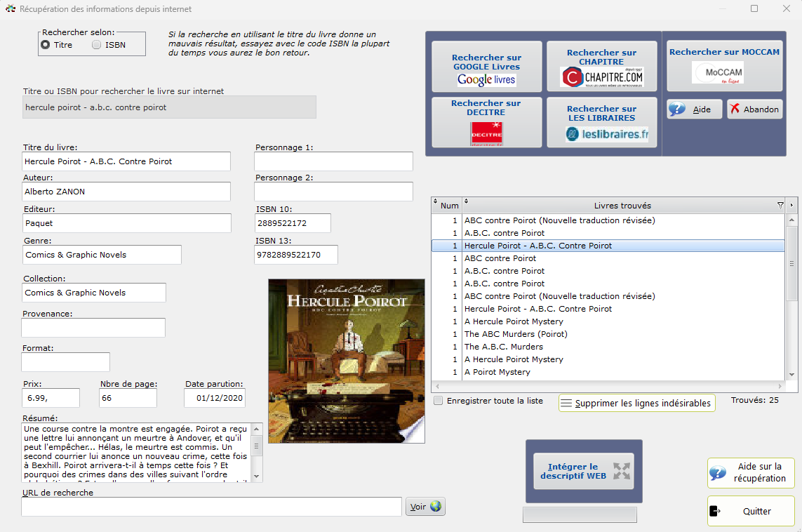Viewport: 802px width, 532px height.
Task: Click the Prix field
Action: [x=51, y=398]
